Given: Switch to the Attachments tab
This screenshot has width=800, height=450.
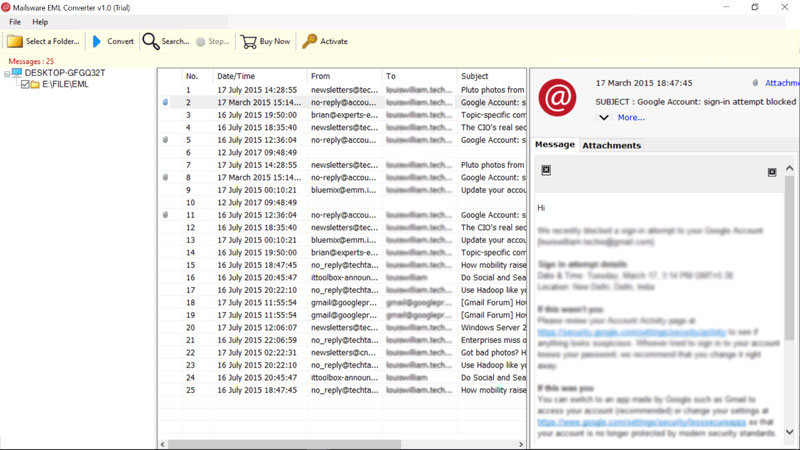Looking at the screenshot, I should 611,145.
